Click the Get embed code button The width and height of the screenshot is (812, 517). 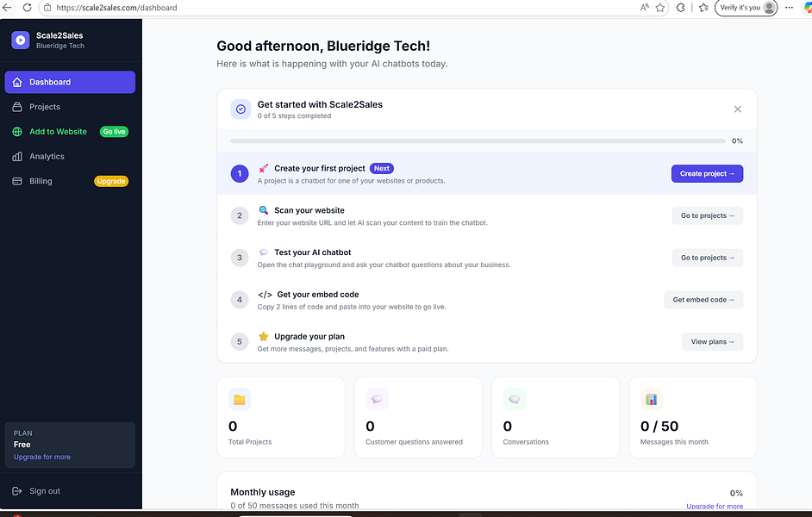(703, 300)
